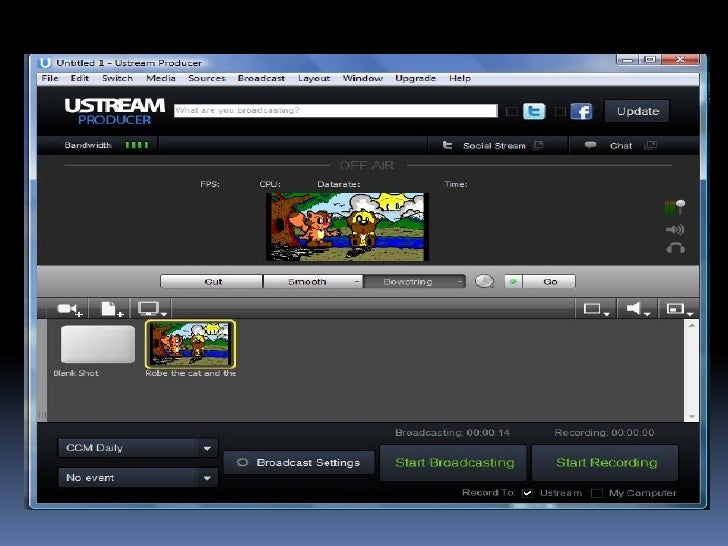Open the Window menu
This screenshot has width=728, height=546.
click(363, 78)
